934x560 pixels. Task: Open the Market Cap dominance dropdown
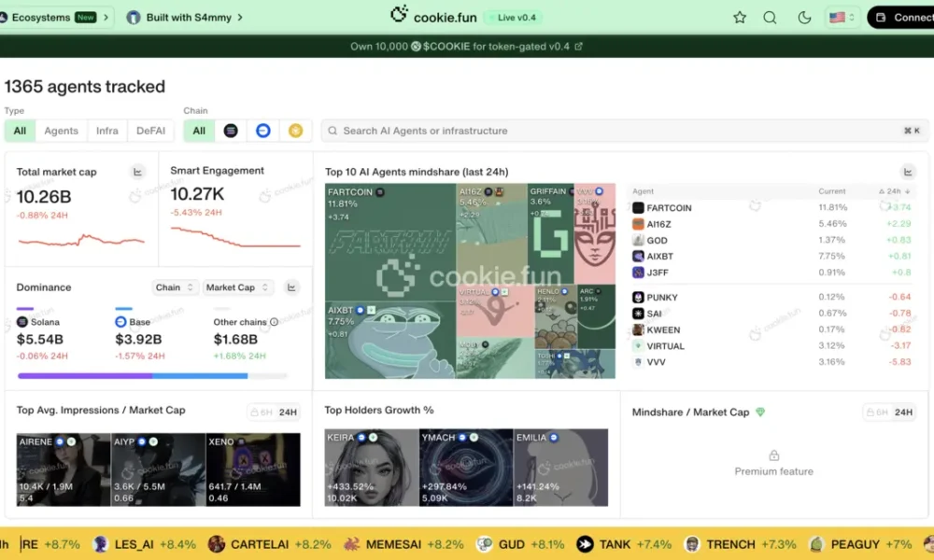coord(236,287)
